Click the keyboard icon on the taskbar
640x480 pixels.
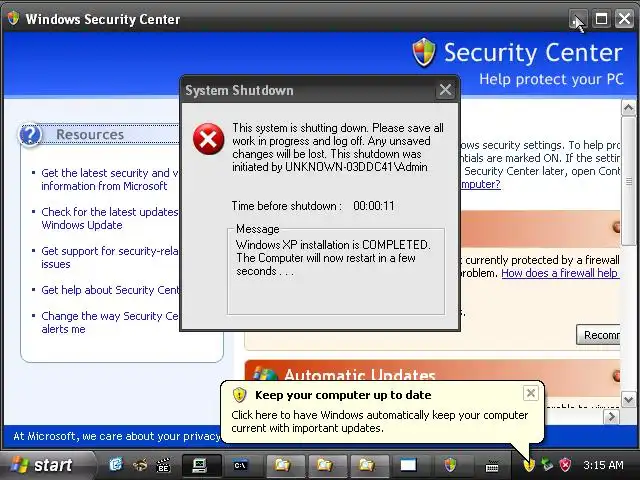point(492,466)
